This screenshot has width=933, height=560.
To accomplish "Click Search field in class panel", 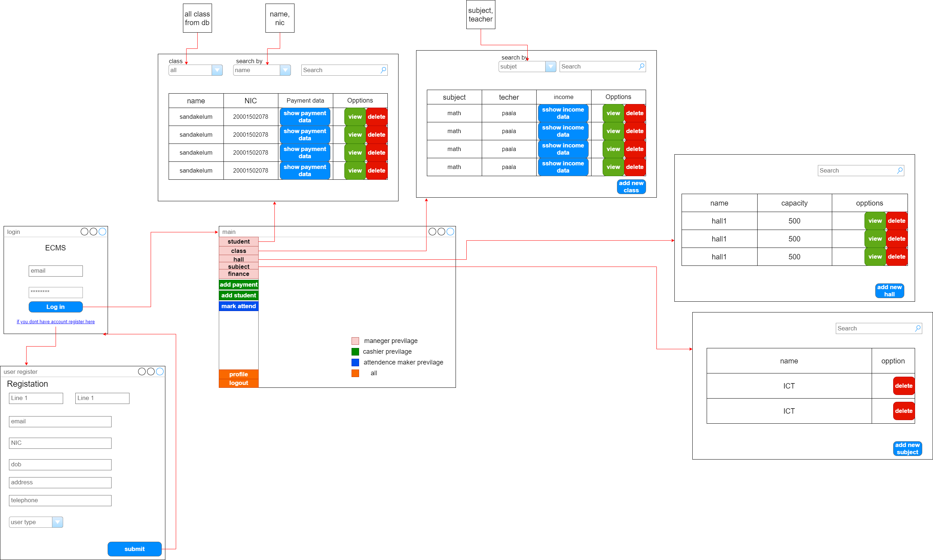I will 602,67.
